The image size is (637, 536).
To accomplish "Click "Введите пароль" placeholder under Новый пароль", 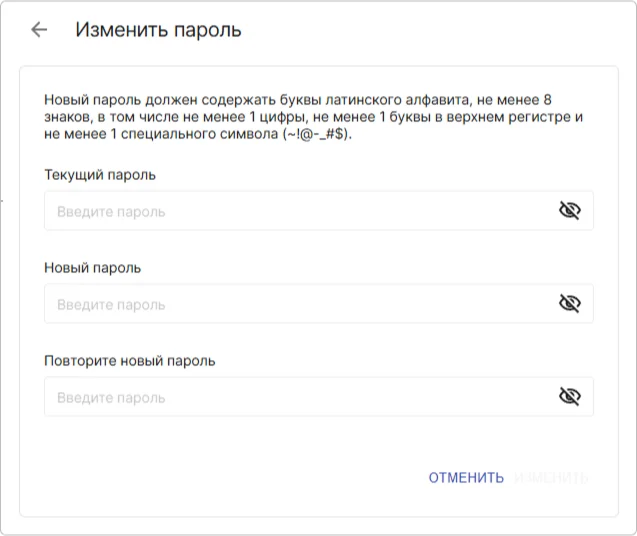I will pos(111,305).
